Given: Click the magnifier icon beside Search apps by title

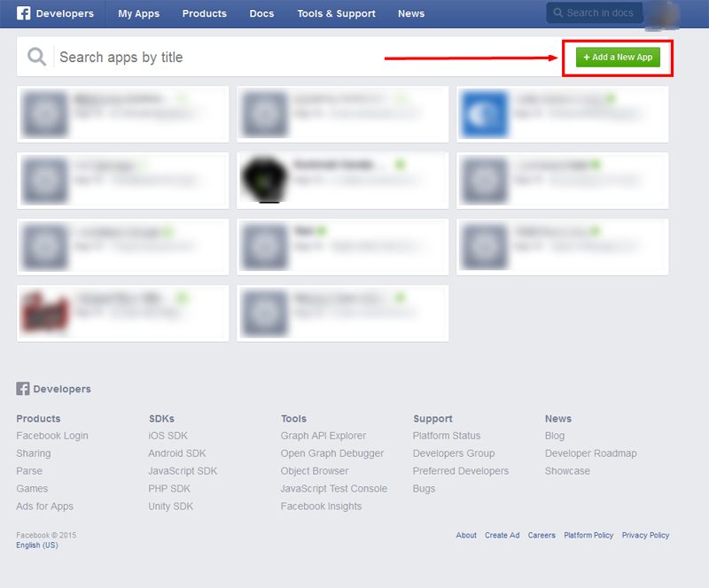Looking at the screenshot, I should click(36, 58).
